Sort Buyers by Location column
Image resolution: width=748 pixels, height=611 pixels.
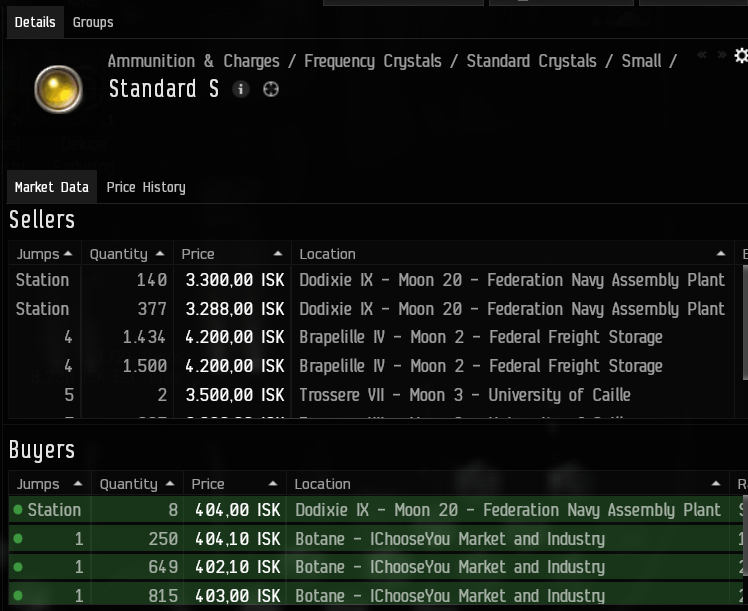(x=508, y=484)
